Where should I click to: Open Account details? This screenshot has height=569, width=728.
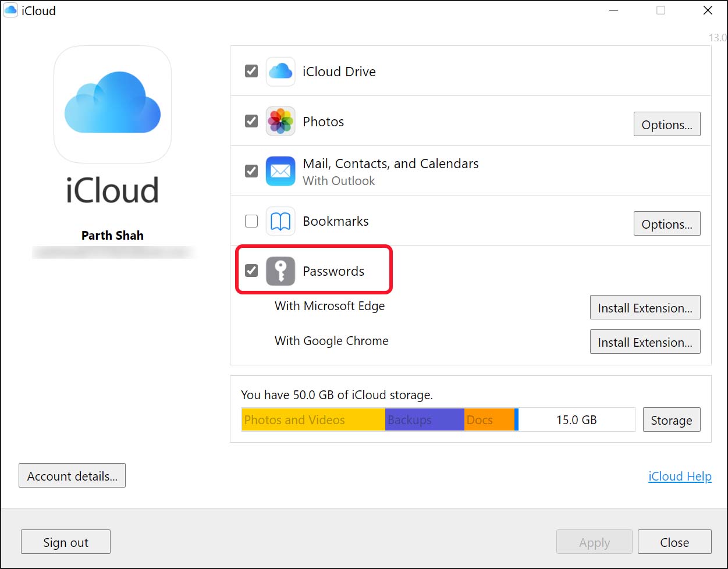click(x=72, y=476)
